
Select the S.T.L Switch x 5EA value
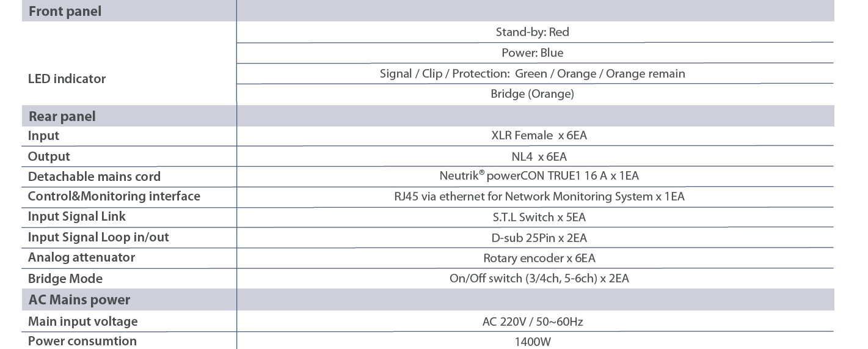pyautogui.click(x=539, y=217)
